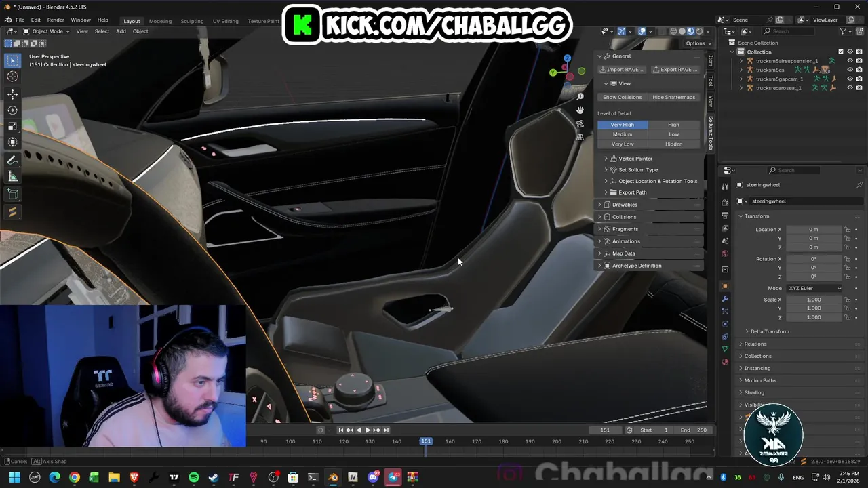868x488 pixels.
Task: Click the Scale X value field
Action: click(814, 300)
